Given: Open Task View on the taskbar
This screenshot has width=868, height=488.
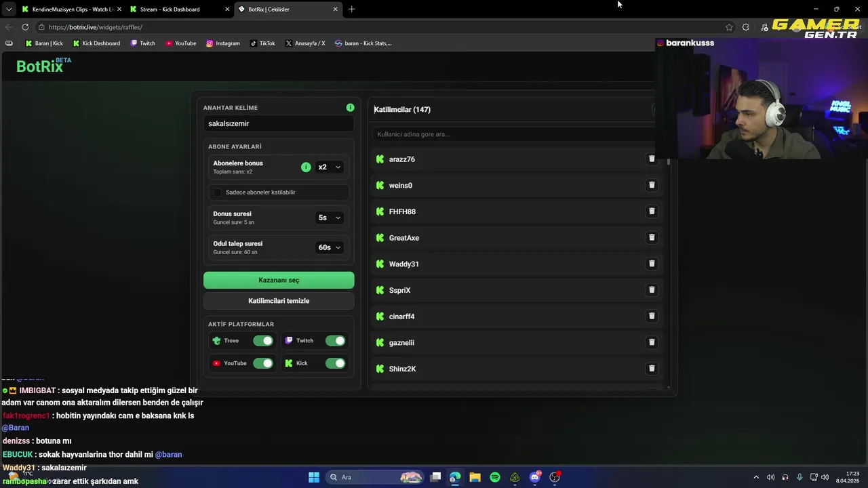Looking at the screenshot, I should (435, 477).
